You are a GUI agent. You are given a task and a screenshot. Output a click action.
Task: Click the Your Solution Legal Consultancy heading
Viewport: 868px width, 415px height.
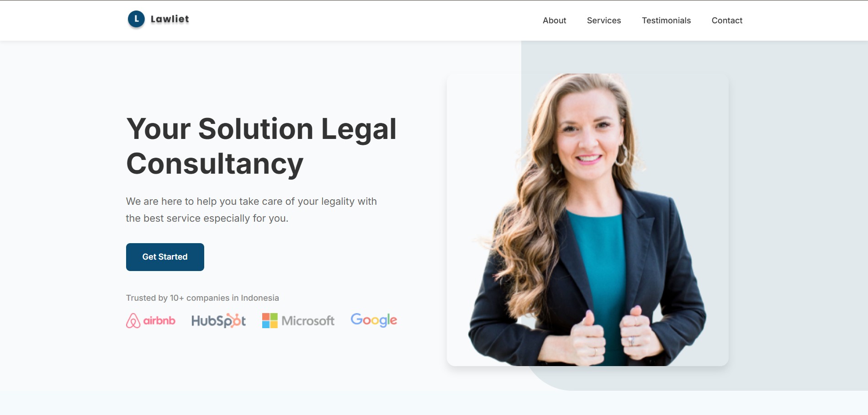click(x=261, y=146)
